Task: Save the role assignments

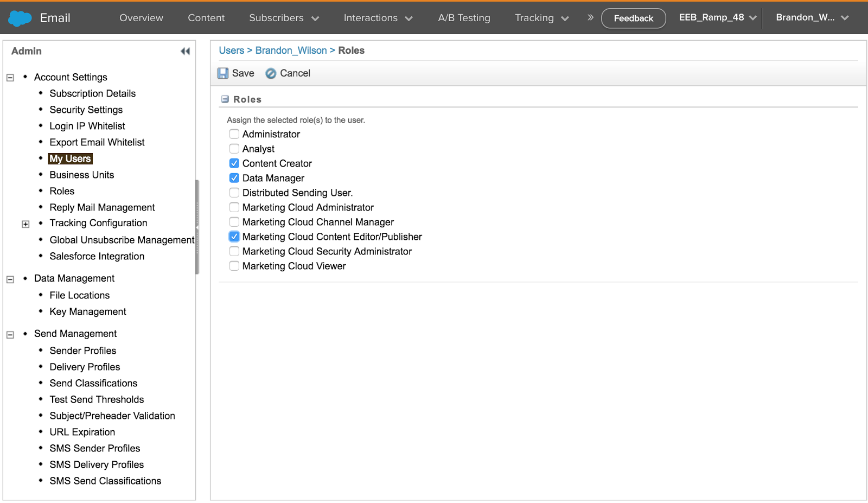Action: (x=236, y=73)
